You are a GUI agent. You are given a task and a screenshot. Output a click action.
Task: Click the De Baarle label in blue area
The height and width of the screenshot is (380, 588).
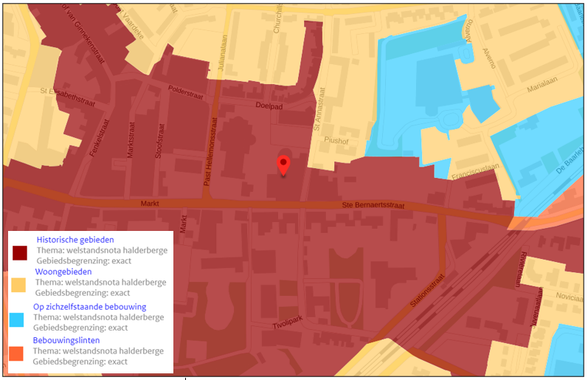click(x=570, y=160)
